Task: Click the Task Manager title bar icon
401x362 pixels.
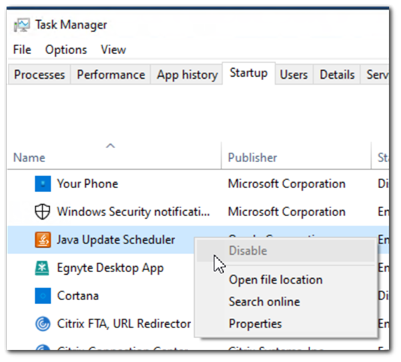Action: [22, 25]
